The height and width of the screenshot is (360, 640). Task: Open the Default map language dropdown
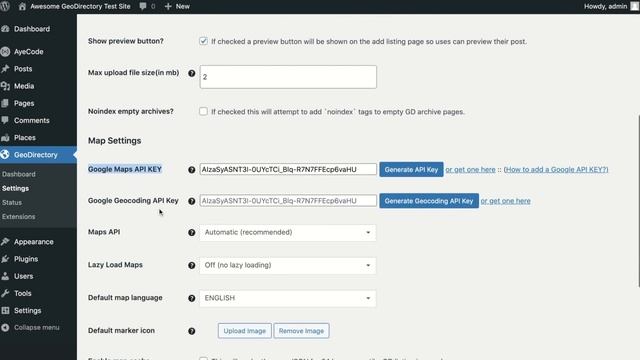(x=288, y=298)
